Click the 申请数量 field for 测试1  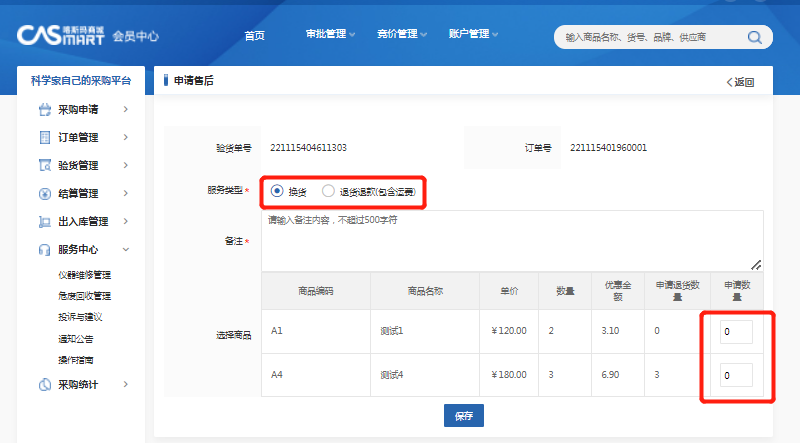coord(736,331)
